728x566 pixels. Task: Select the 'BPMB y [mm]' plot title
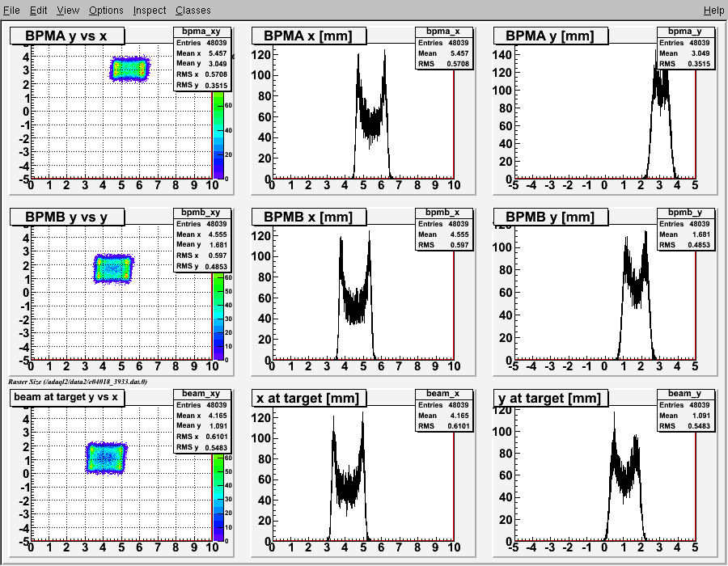pos(551,217)
